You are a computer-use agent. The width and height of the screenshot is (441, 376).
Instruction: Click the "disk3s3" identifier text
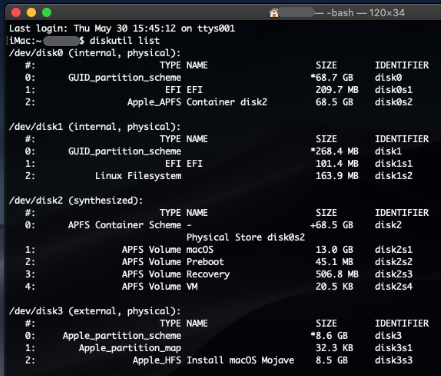pyautogui.click(x=393, y=360)
